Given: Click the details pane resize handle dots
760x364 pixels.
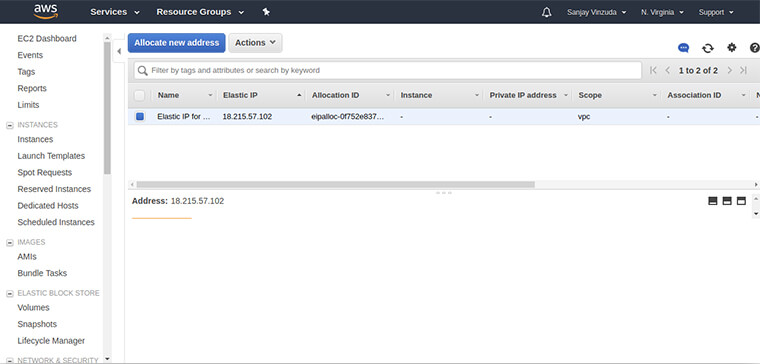Looking at the screenshot, I should point(443,193).
